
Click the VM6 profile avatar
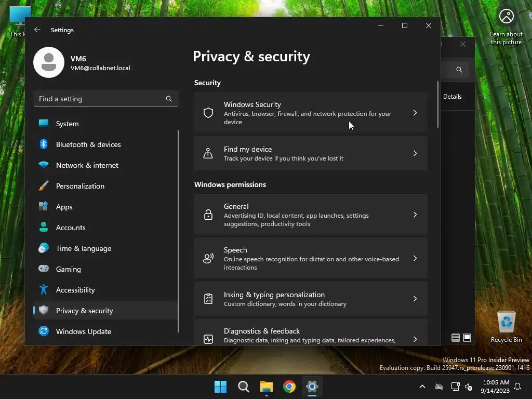49,62
